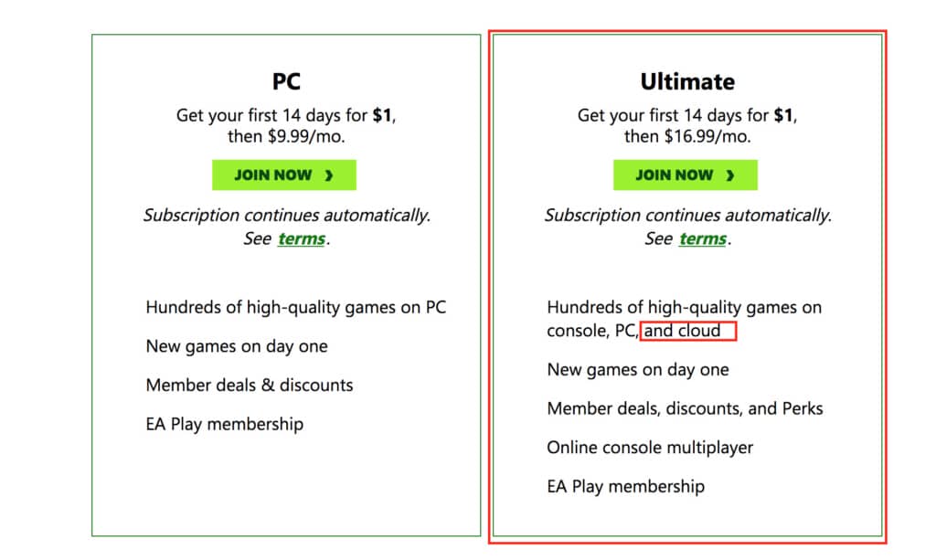
Task: Open terms link under Ultimate plan
Action: tap(703, 238)
